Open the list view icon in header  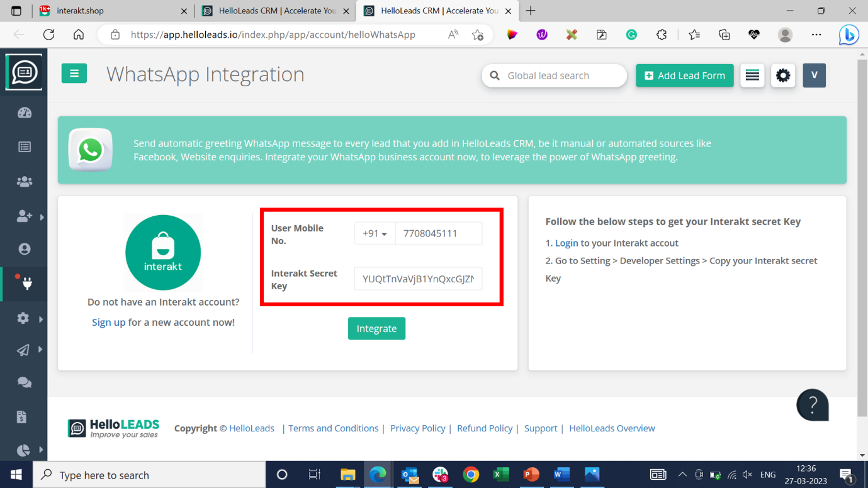click(x=752, y=75)
